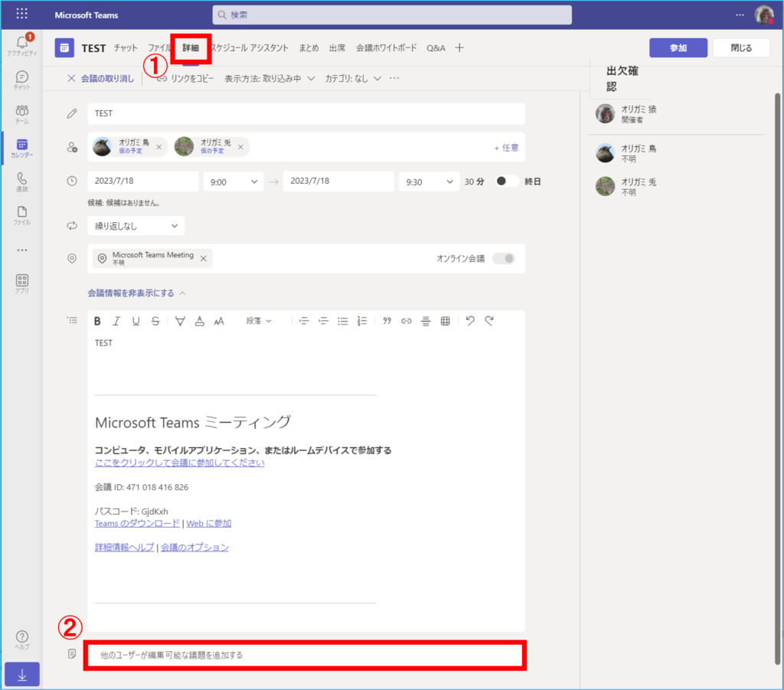Open the app launcher grid icon
The width and height of the screenshot is (784, 690).
pyautogui.click(x=21, y=15)
